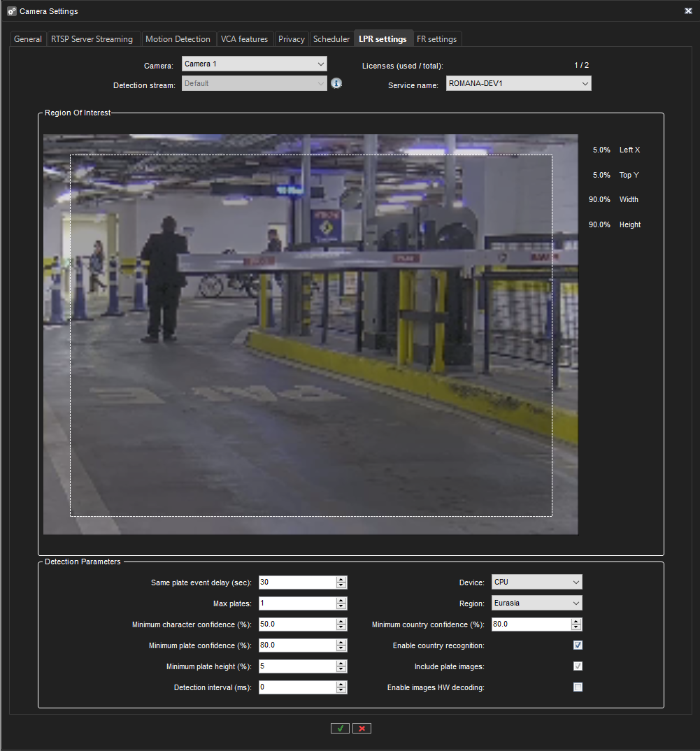Confirm settings with the green checkmark button
700x751 pixels.
pyautogui.click(x=340, y=728)
